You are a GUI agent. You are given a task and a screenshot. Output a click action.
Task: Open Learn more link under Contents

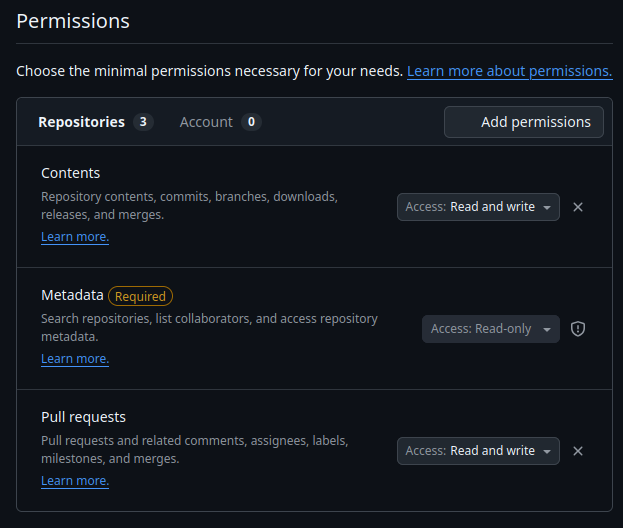tap(75, 237)
